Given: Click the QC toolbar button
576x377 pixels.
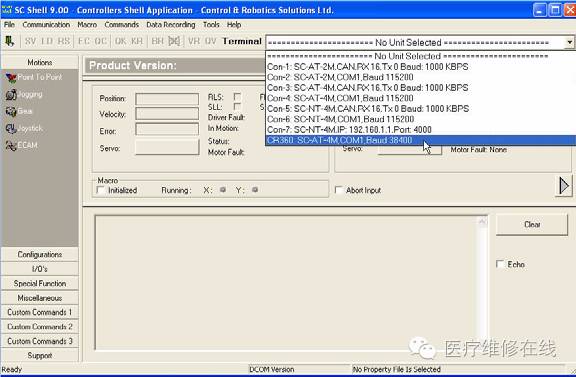Looking at the screenshot, I should (100, 41).
